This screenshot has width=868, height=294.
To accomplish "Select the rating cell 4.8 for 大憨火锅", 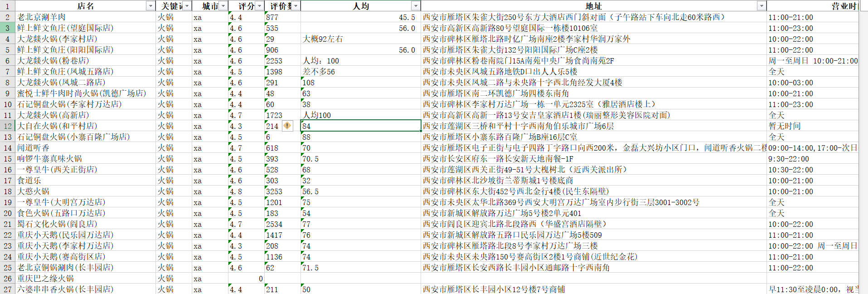I will [x=246, y=191].
